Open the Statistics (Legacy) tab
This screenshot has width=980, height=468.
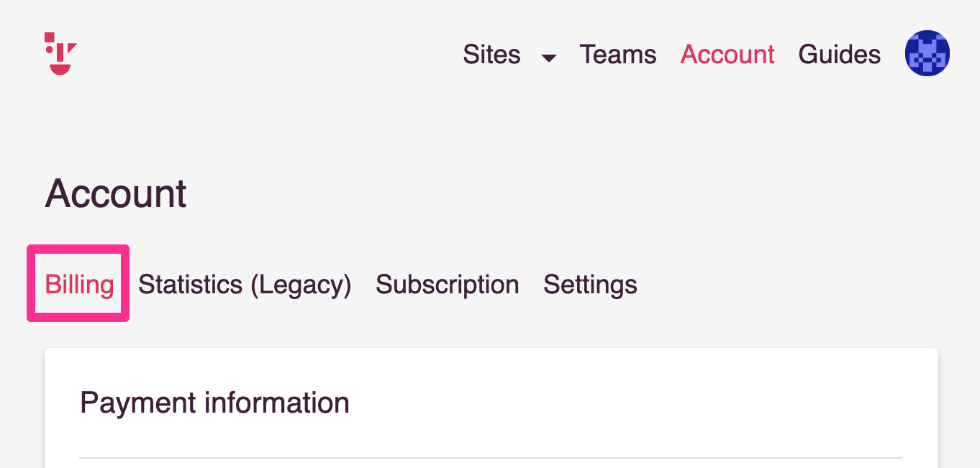[x=245, y=285]
